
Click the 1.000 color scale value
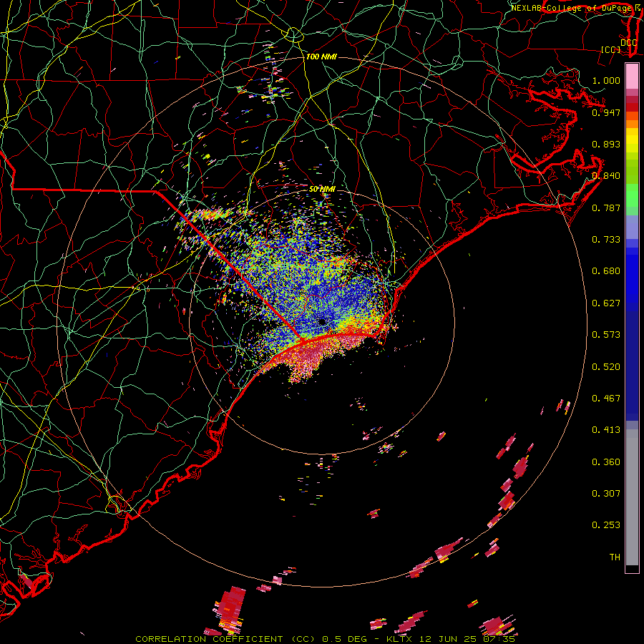click(x=606, y=80)
